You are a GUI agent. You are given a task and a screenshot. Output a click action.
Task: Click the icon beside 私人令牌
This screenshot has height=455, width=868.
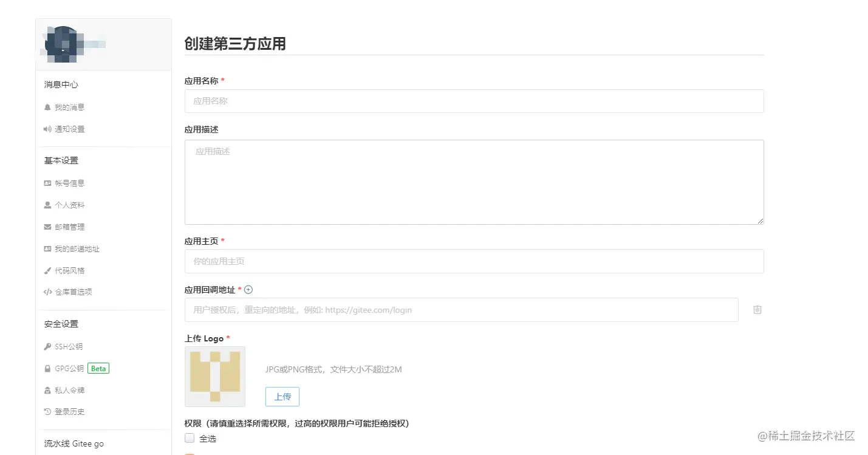click(x=47, y=390)
